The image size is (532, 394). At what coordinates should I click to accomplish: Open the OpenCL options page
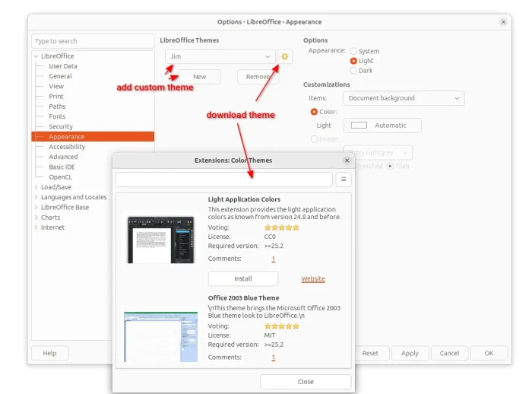(x=60, y=177)
